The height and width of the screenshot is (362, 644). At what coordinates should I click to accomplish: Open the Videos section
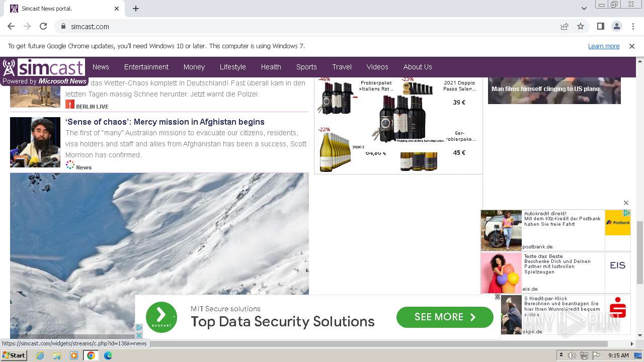point(377,67)
